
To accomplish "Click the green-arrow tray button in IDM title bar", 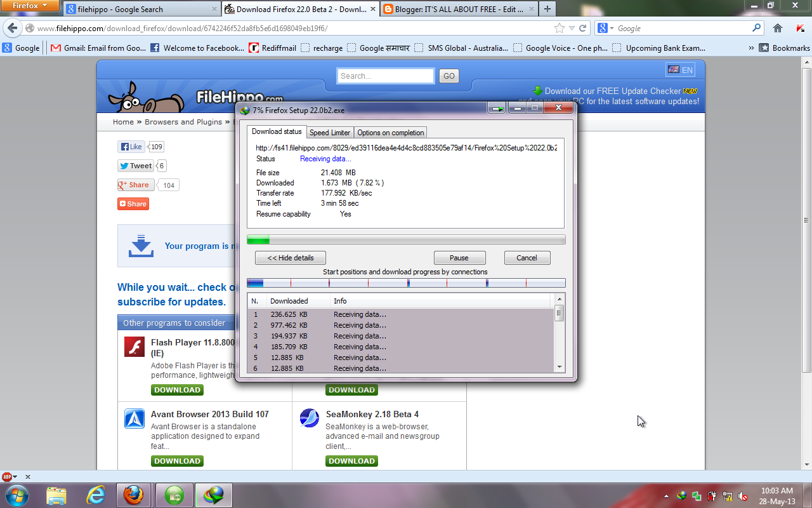I will pyautogui.click(x=497, y=109).
